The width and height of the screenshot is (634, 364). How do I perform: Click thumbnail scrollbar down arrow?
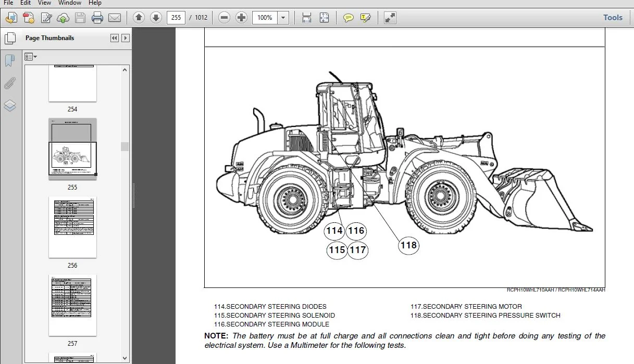(x=125, y=358)
